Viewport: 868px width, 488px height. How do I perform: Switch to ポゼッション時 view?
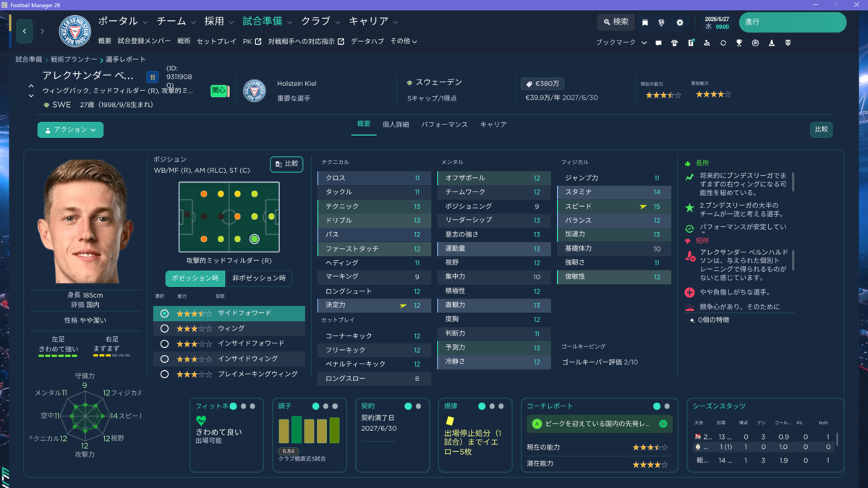click(x=195, y=278)
